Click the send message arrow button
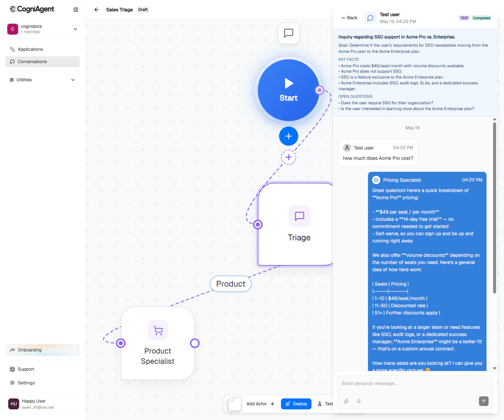The height and width of the screenshot is (420, 504). [x=484, y=401]
